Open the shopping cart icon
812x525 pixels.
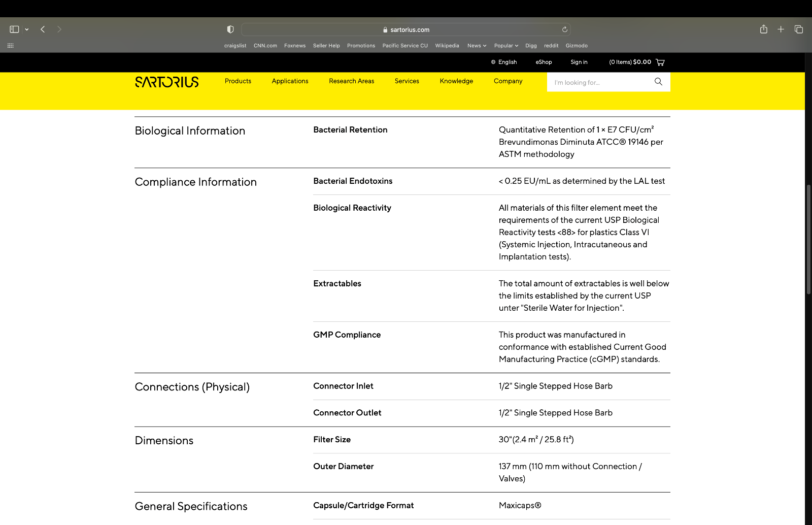pos(660,62)
